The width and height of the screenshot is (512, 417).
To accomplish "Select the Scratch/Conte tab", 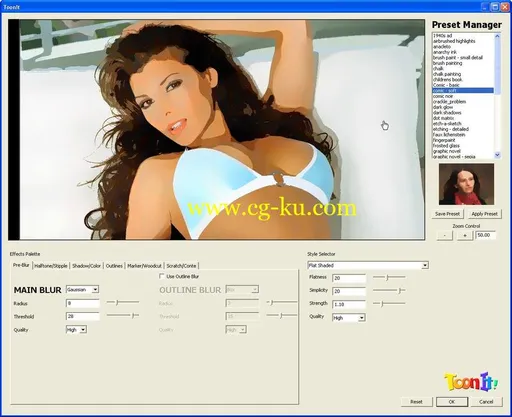I will point(181,266).
